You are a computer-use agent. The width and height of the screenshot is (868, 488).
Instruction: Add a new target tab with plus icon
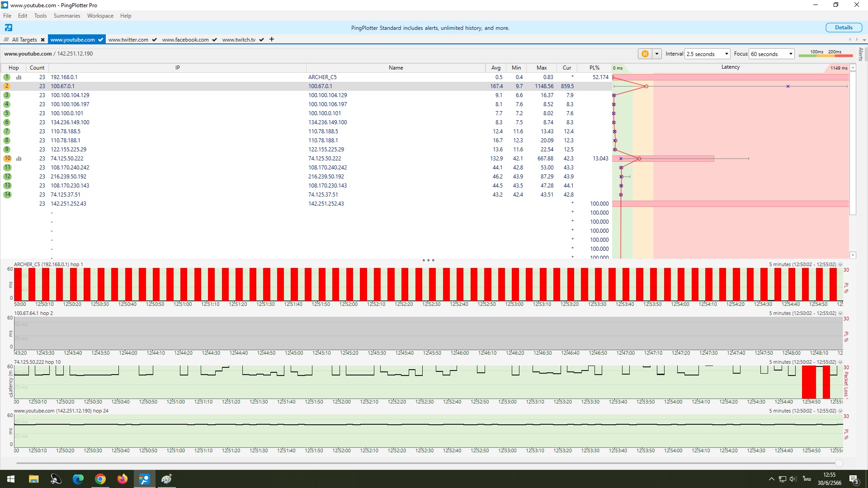(272, 39)
